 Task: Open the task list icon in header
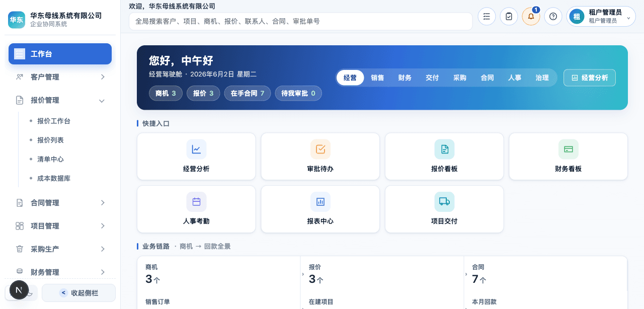click(x=487, y=17)
